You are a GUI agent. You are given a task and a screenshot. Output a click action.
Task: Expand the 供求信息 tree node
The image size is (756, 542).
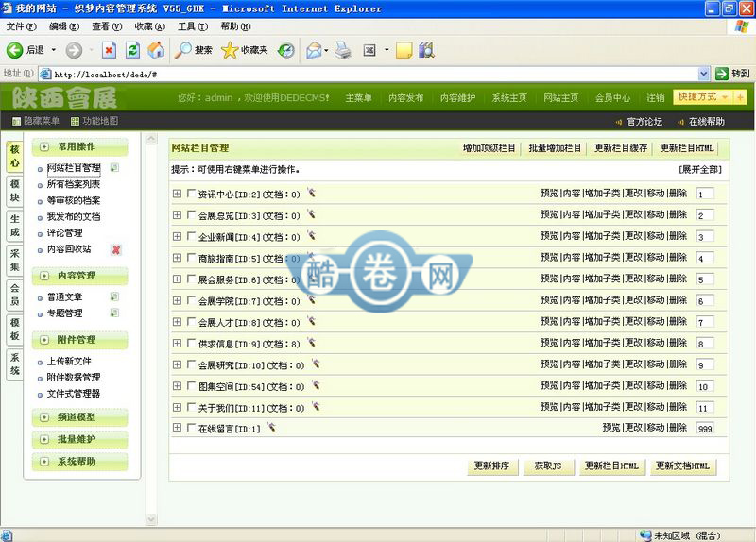coord(177,343)
